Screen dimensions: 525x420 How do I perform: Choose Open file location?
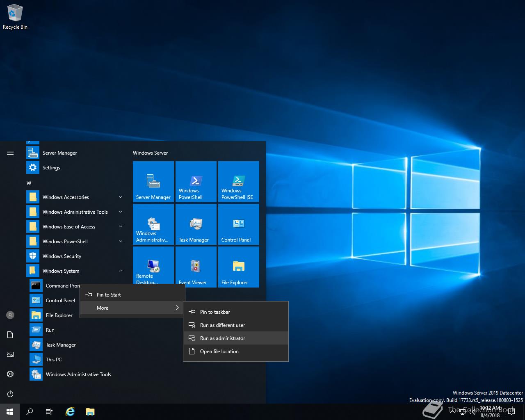[236, 351]
